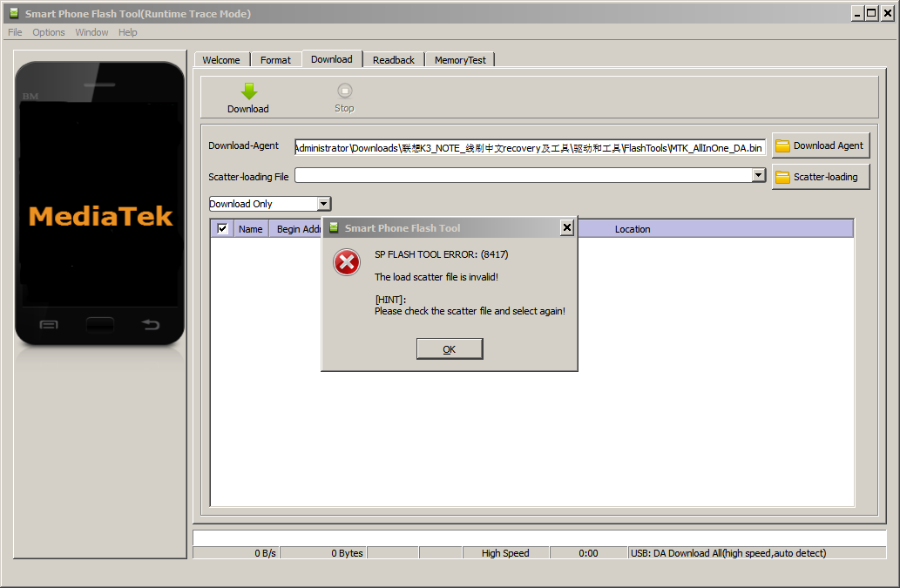Viewport: 900px width, 588px height.
Task: Click the red error icon in dialog
Action: click(x=347, y=262)
